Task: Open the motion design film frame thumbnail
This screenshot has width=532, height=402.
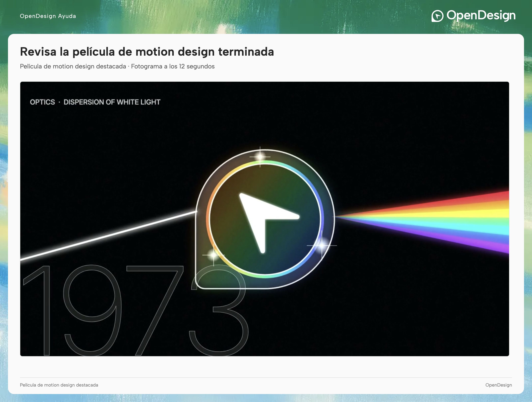Action: tap(265, 219)
